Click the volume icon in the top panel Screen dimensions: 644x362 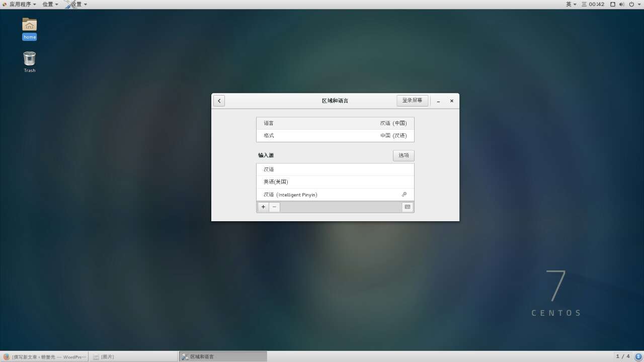click(622, 4)
